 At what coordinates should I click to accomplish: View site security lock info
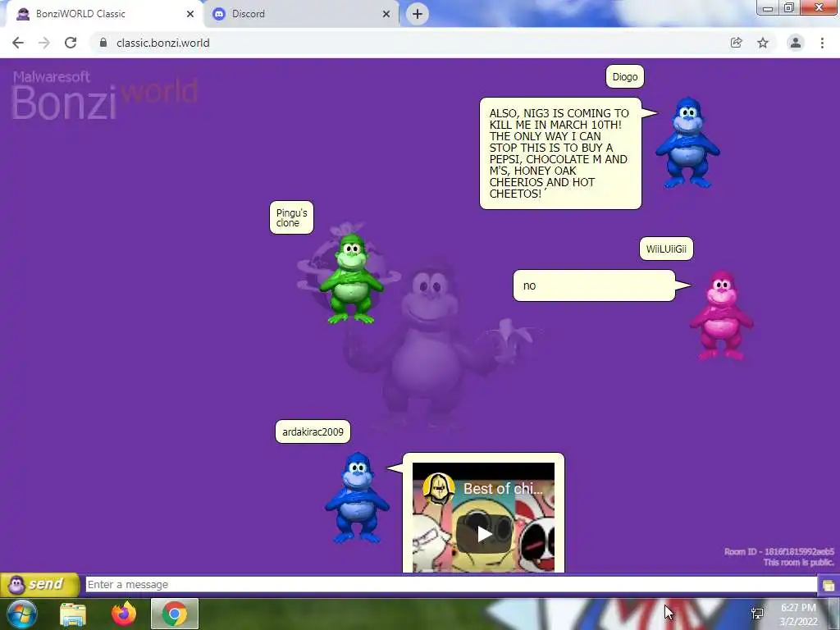[103, 43]
